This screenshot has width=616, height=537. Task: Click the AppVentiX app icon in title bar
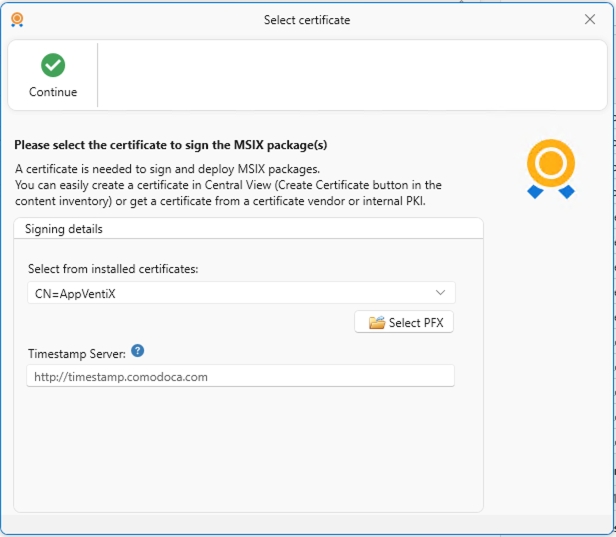point(17,19)
